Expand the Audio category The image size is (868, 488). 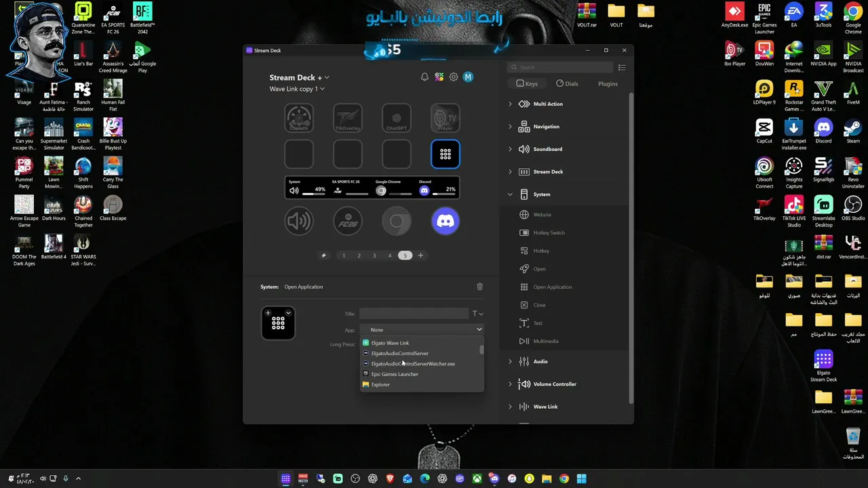pos(511,362)
